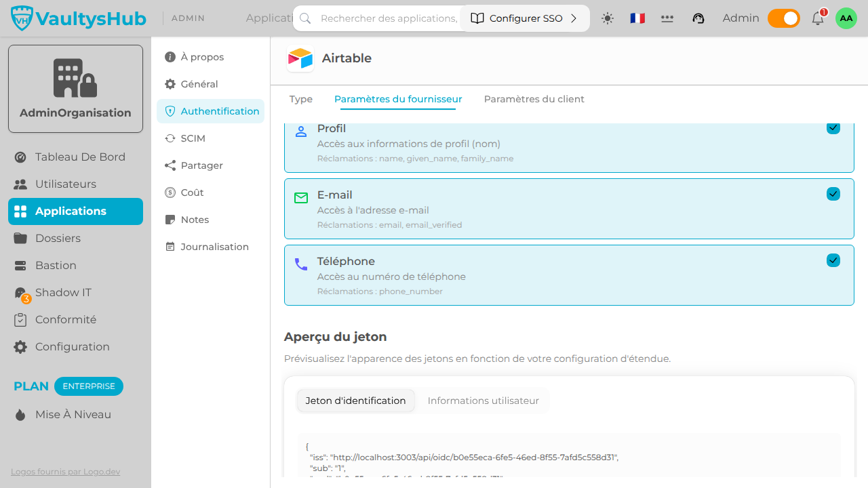The width and height of the screenshot is (868, 488).
Task: Click the Aperçu du jeton heading
Action: point(336,337)
